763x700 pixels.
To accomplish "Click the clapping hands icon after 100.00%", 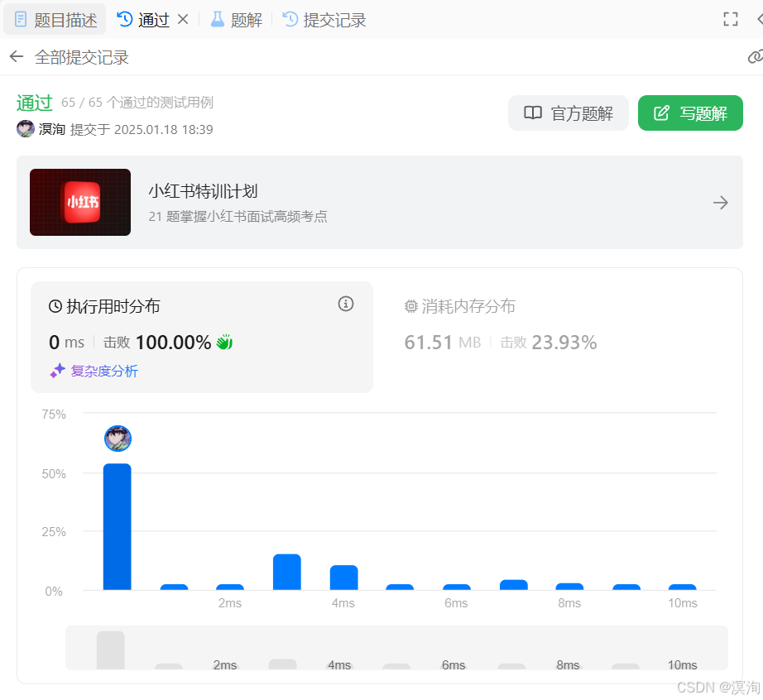I will 224,342.
